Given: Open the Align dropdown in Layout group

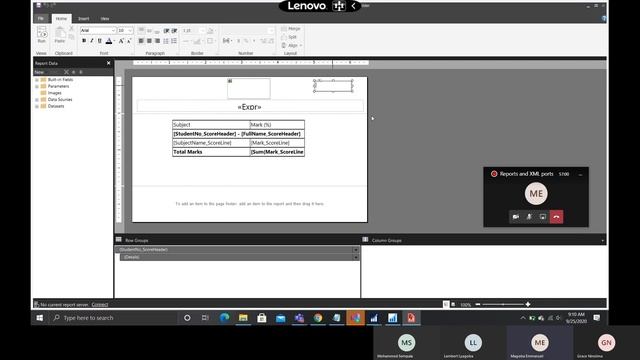Looking at the screenshot, I should point(292,45).
